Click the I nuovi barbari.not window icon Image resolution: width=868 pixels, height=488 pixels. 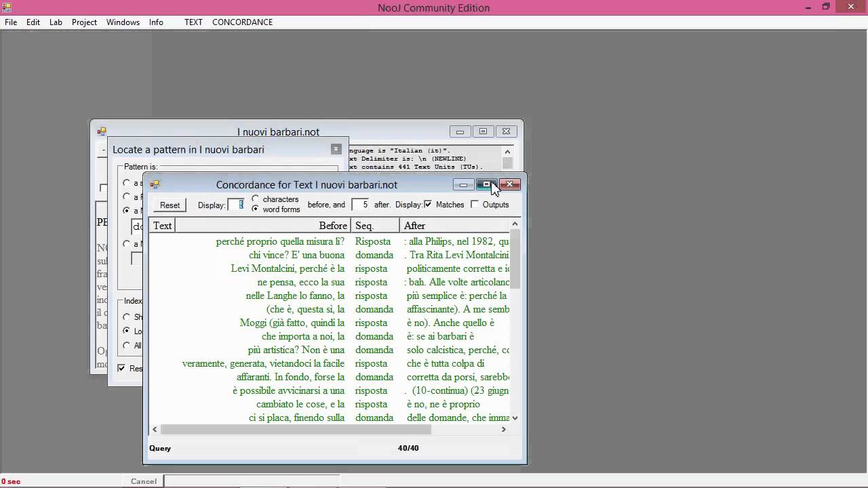pyautogui.click(x=102, y=131)
